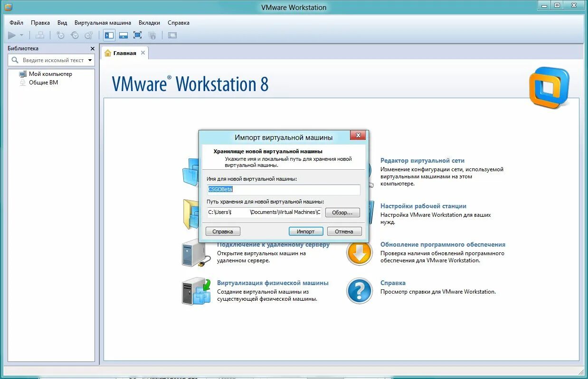Open the Редактор виртуальной сети link
The height and width of the screenshot is (379, 588).
[x=422, y=161]
